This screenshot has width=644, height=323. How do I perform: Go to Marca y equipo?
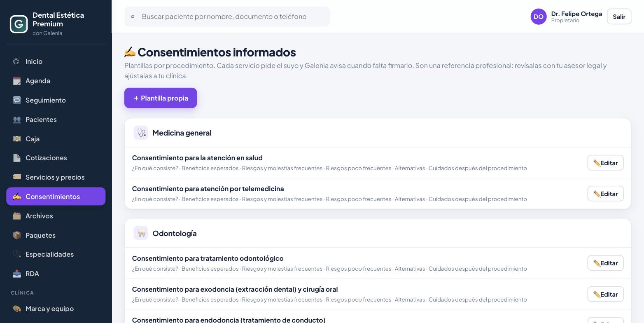(56, 309)
